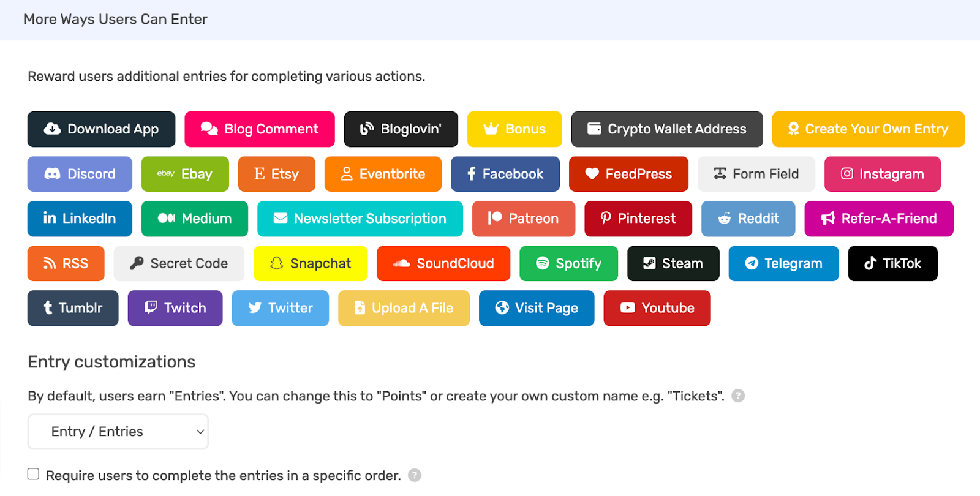This screenshot has height=496, width=980.
Task: Open the Entry / Entries dropdown
Action: point(118,432)
